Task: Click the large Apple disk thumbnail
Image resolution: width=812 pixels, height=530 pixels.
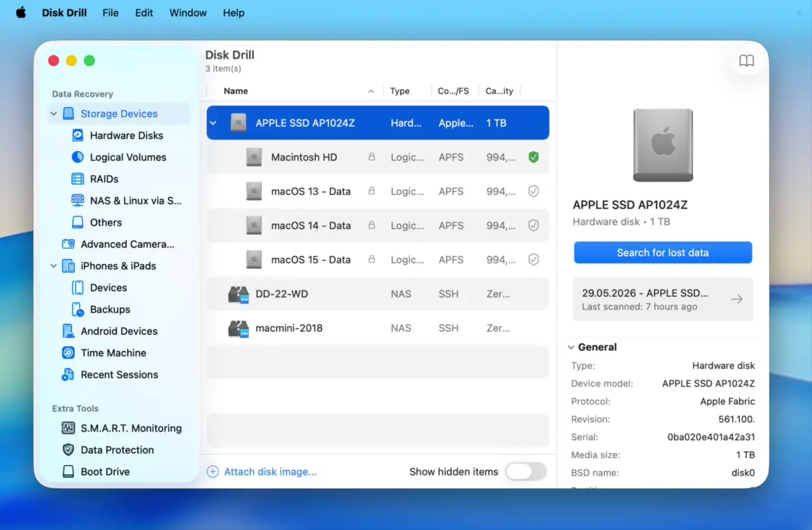Action: [x=663, y=145]
